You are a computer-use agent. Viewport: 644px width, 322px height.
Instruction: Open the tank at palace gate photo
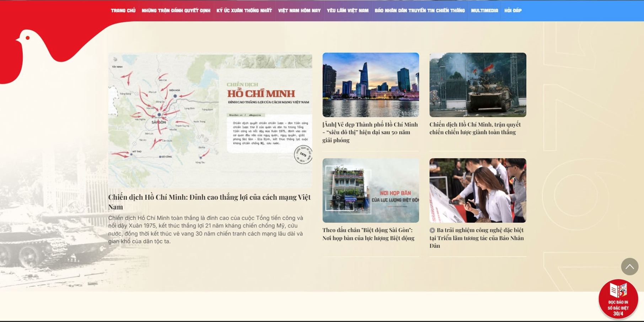tap(478, 85)
